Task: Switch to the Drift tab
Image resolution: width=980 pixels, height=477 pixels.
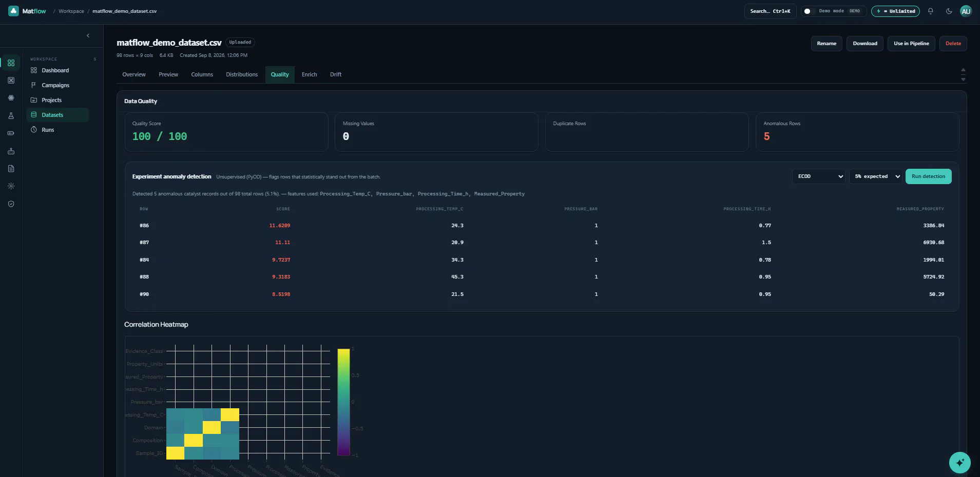Action: (x=336, y=75)
